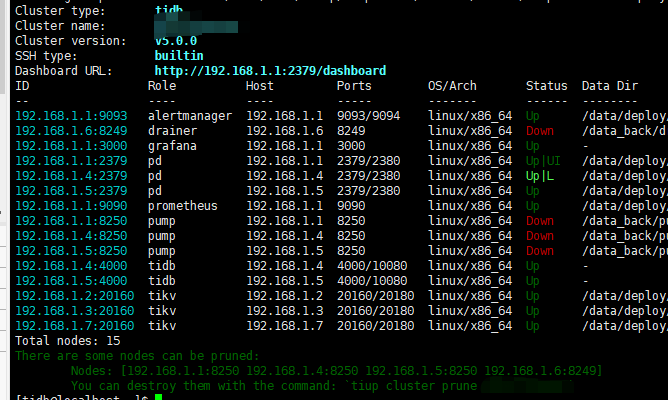This screenshot has height=400, width=668.
Task: Click the Up|UI status of pd row
Action: (543, 161)
